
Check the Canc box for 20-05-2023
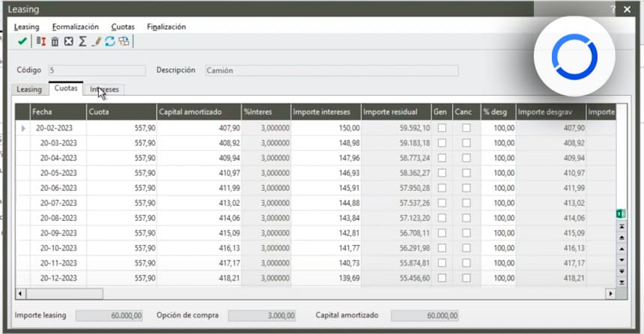click(x=466, y=173)
